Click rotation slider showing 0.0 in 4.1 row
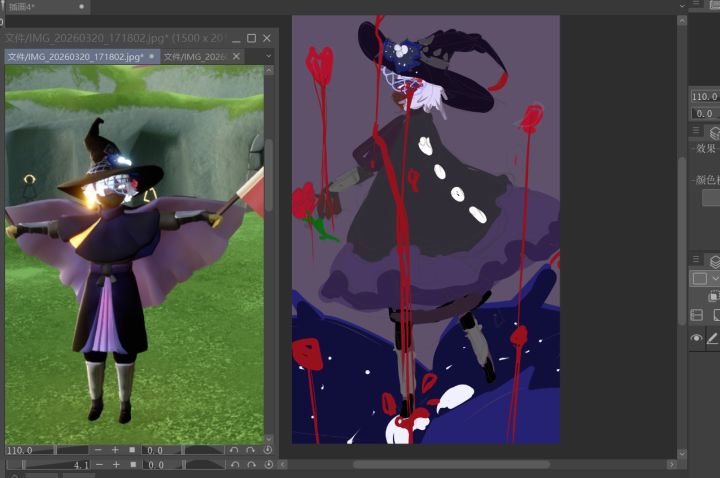Viewport: 720px width, 478px height. 184,465
